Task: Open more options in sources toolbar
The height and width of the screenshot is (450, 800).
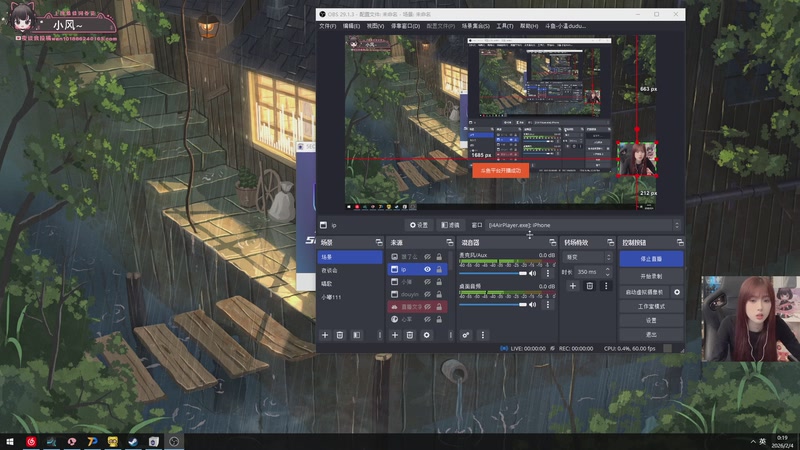Action: click(x=451, y=335)
